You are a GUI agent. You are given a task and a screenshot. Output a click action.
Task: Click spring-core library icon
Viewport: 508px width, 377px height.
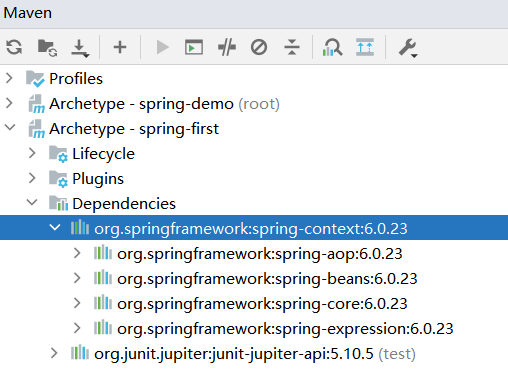[x=103, y=303]
